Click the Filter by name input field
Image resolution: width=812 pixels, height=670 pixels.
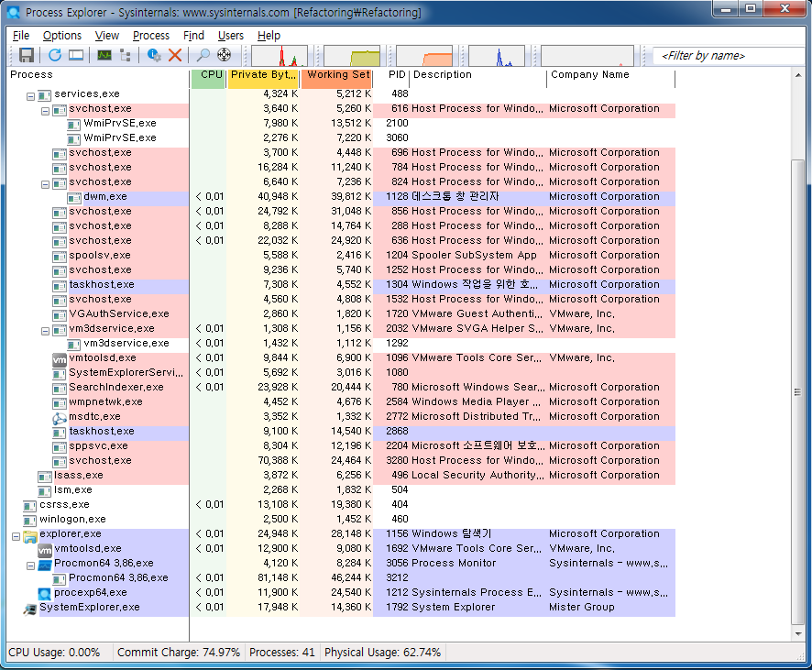729,55
